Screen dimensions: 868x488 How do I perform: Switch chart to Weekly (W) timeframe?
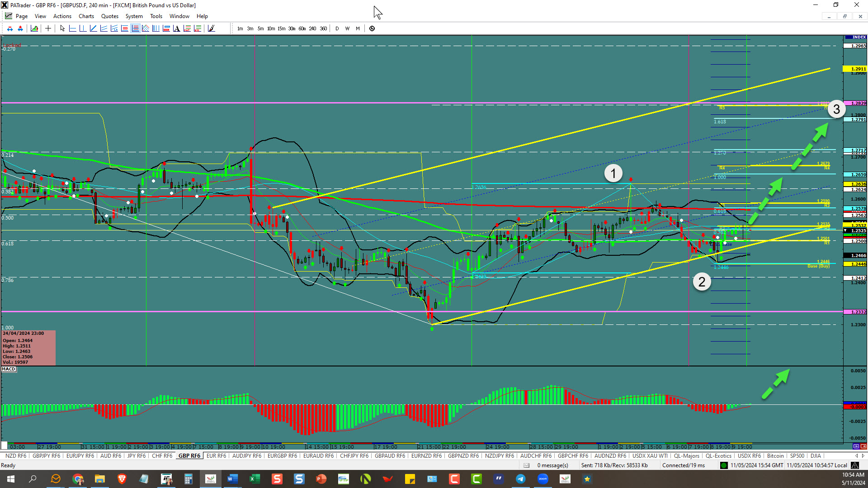tap(347, 28)
